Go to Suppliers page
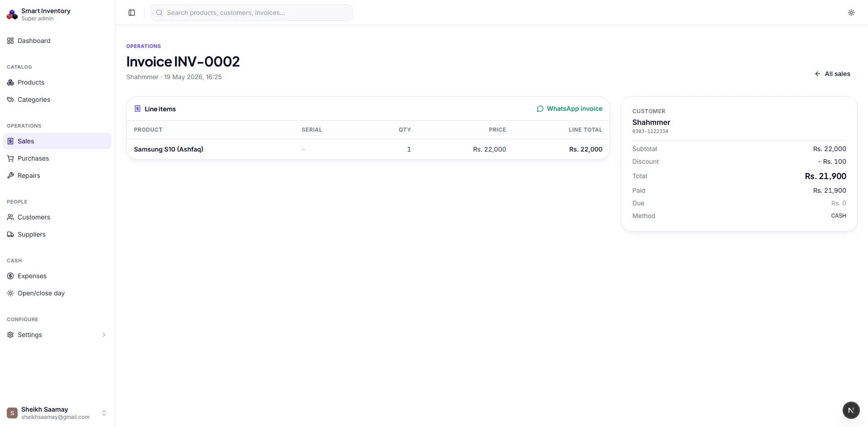 (57, 234)
